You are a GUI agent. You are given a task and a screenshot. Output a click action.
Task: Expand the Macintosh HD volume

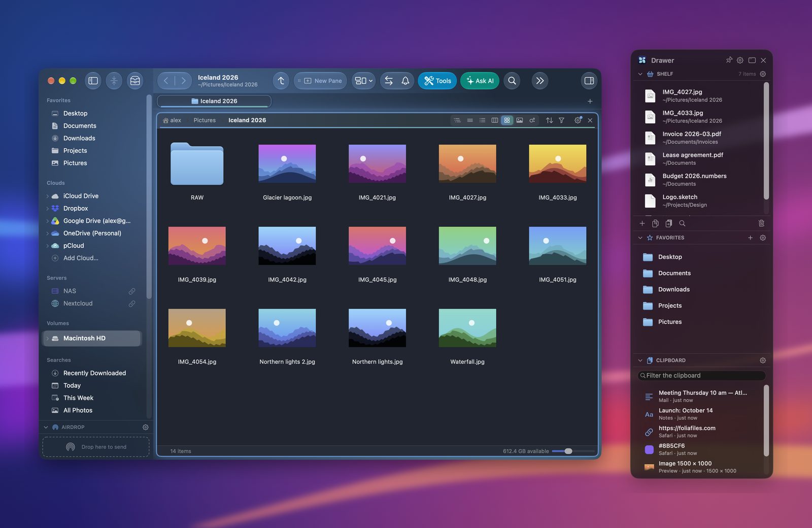click(48, 338)
